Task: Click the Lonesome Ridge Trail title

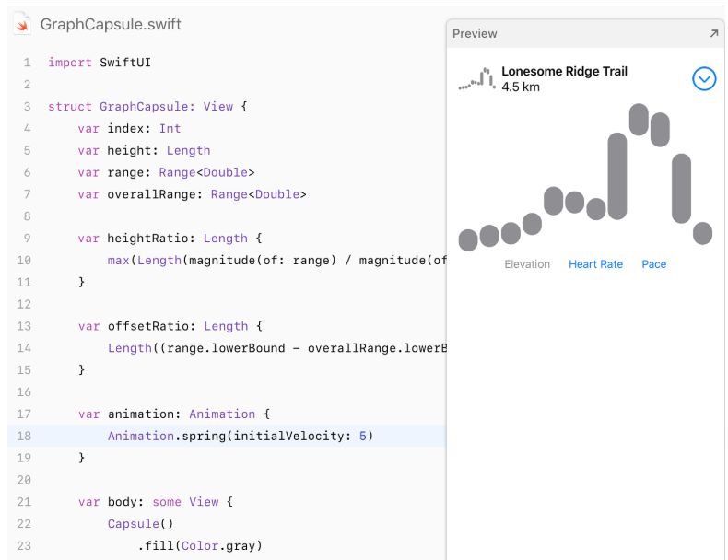Action: (x=564, y=72)
